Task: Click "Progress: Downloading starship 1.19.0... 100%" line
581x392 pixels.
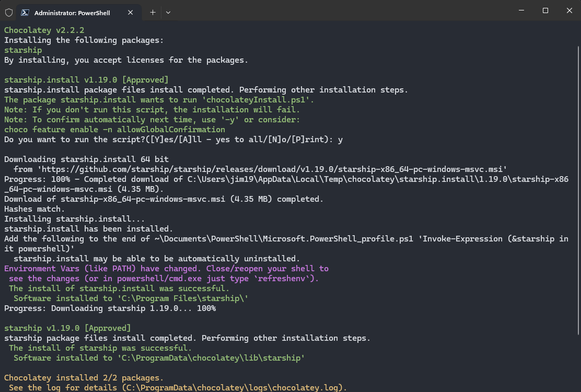Action: (110, 308)
